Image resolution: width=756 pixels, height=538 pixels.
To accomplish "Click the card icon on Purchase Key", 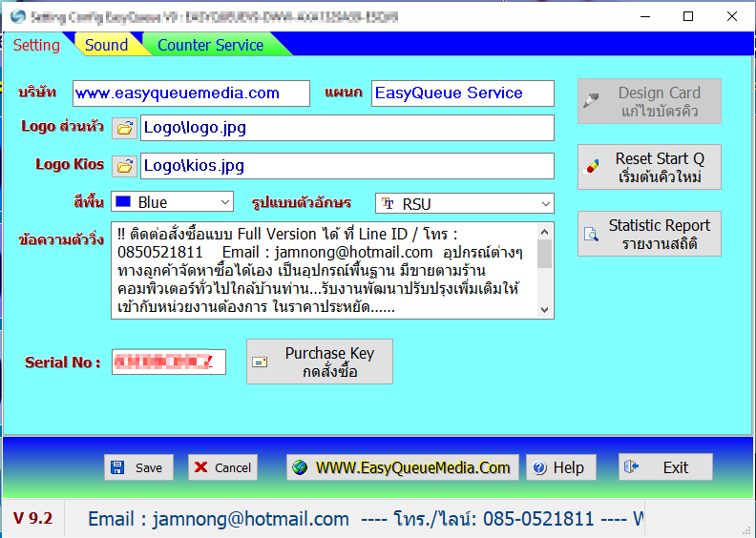I will click(x=260, y=362).
